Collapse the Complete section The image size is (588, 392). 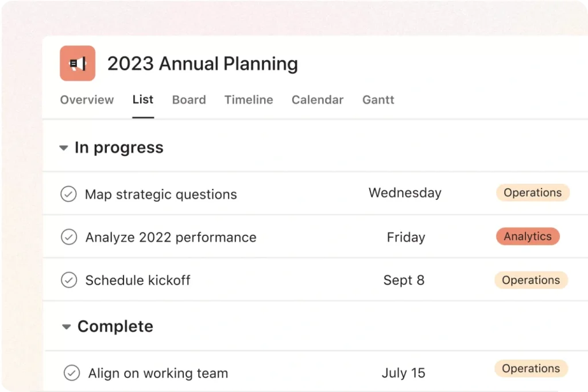coord(66,326)
